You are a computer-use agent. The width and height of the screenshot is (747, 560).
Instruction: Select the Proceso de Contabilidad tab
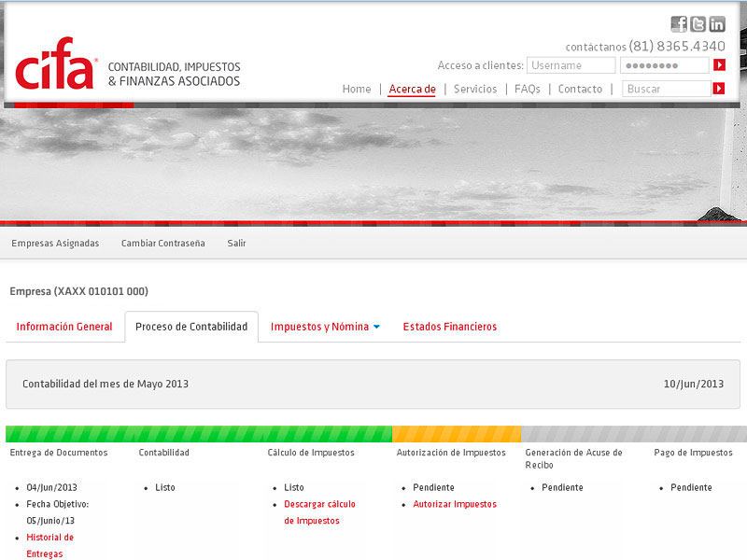[191, 327]
